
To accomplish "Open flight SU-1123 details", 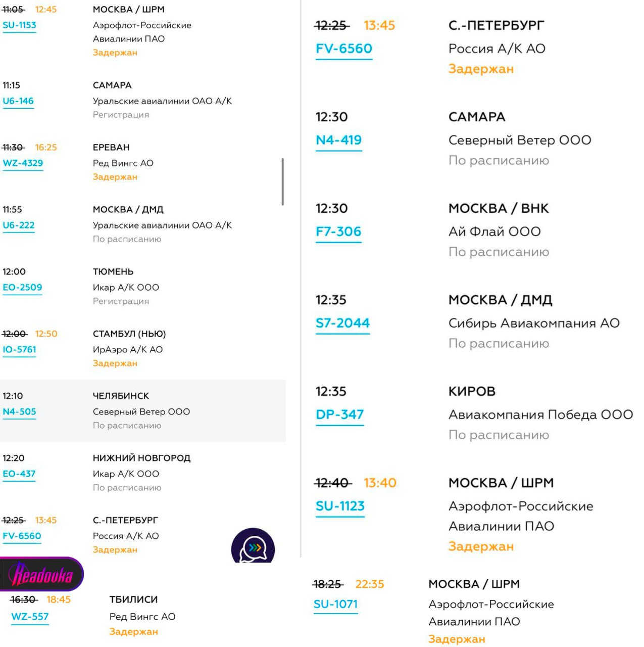I will (x=340, y=506).
